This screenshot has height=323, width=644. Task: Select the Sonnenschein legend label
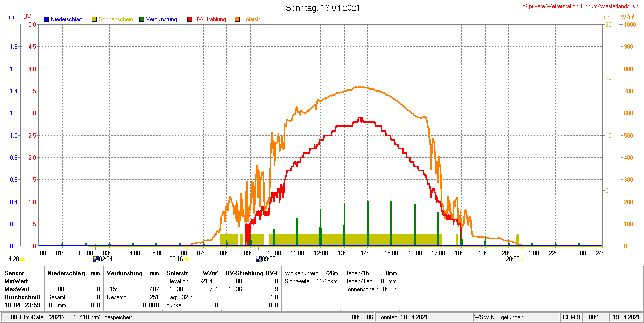coord(116,19)
